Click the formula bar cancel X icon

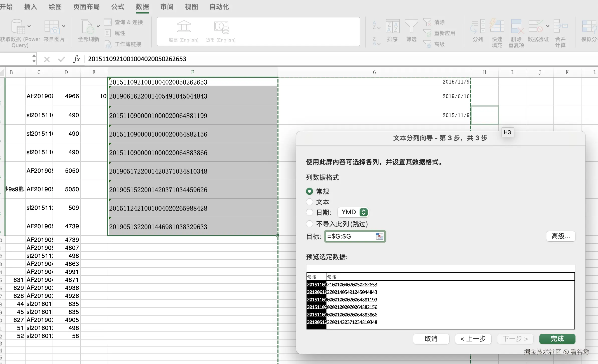47,59
